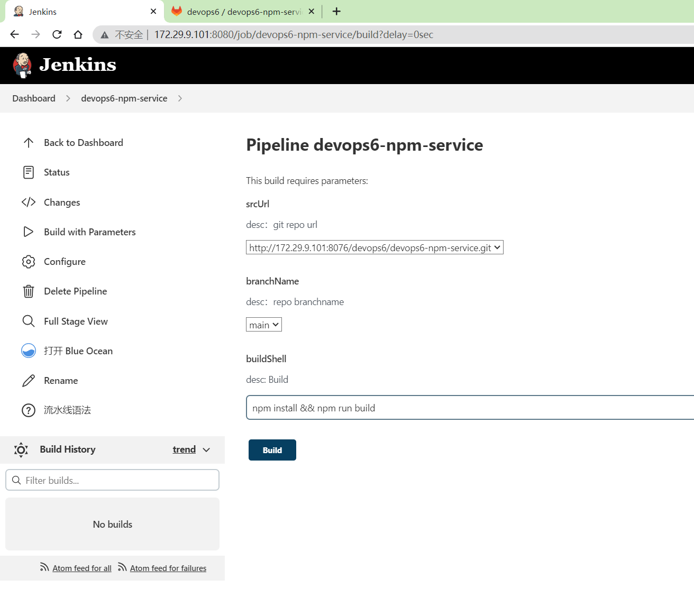Click the Build History sun icon
The height and width of the screenshot is (616, 694).
21,450
